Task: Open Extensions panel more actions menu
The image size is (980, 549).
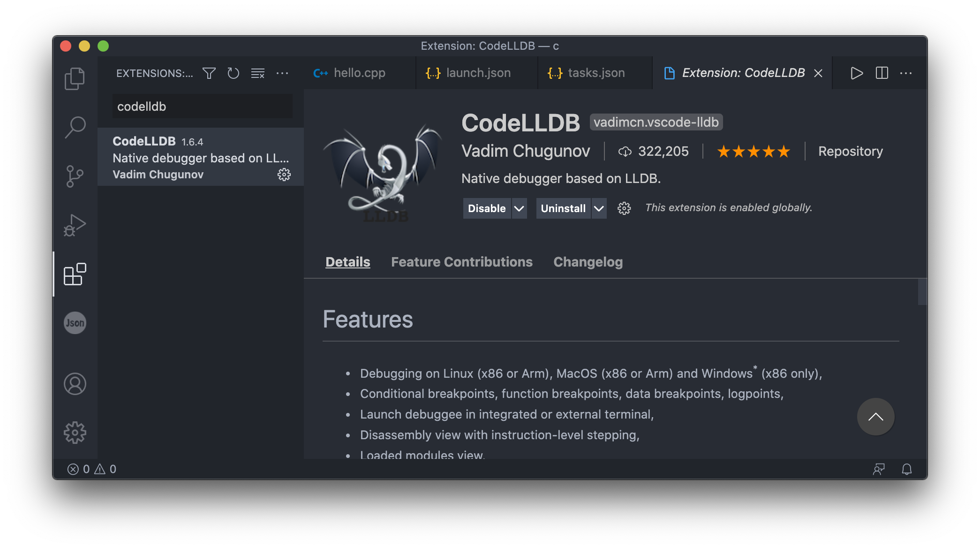Action: click(x=282, y=73)
